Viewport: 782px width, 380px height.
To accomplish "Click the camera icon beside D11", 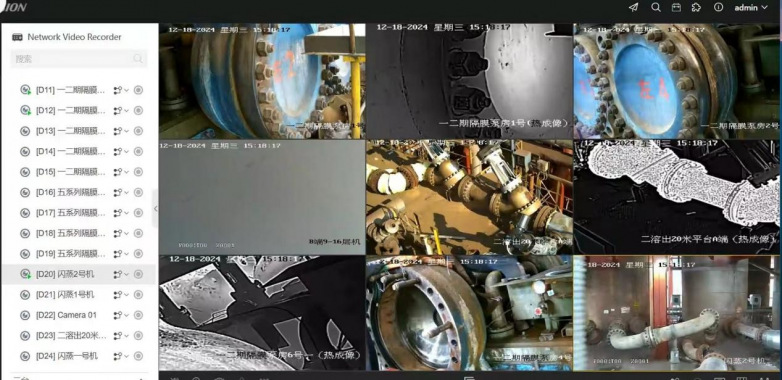I will [x=25, y=90].
